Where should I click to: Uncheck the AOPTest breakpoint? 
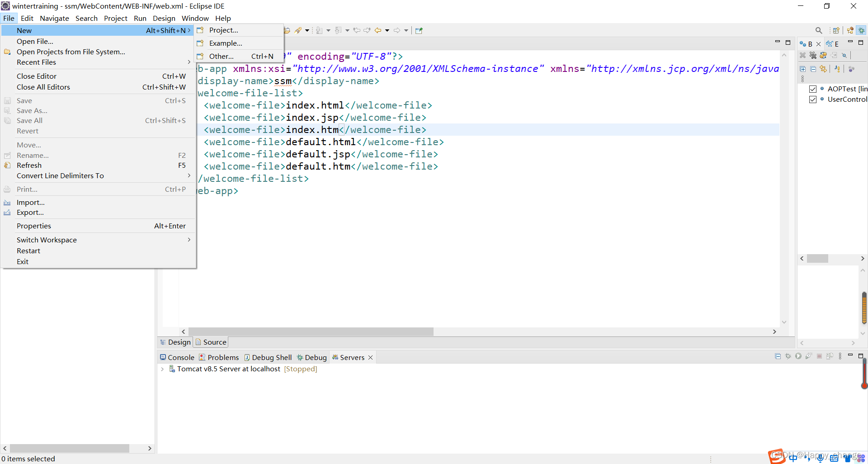point(813,89)
